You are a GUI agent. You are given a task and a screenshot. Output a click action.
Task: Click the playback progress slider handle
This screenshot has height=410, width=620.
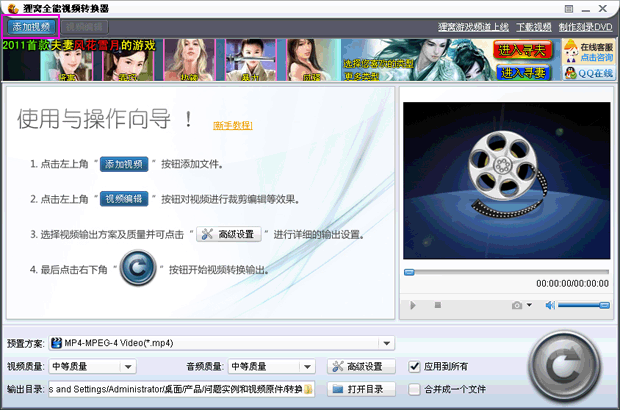409,272
